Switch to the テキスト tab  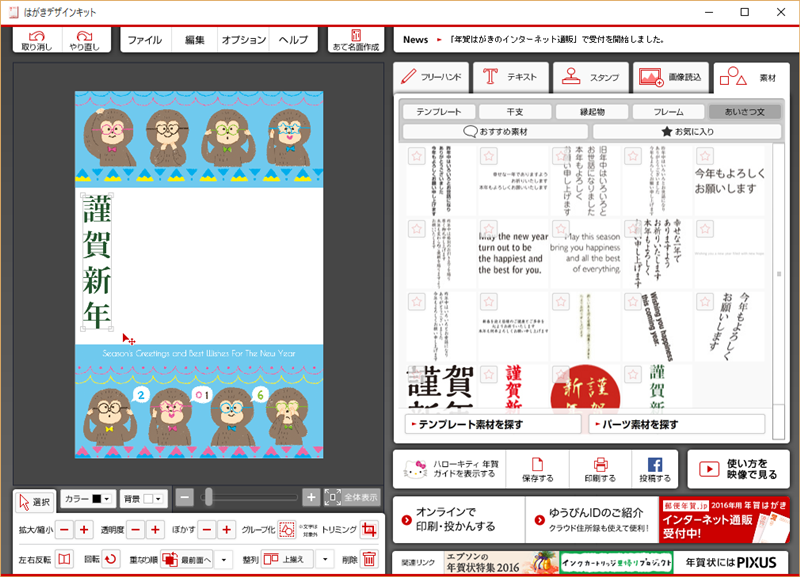point(511,76)
